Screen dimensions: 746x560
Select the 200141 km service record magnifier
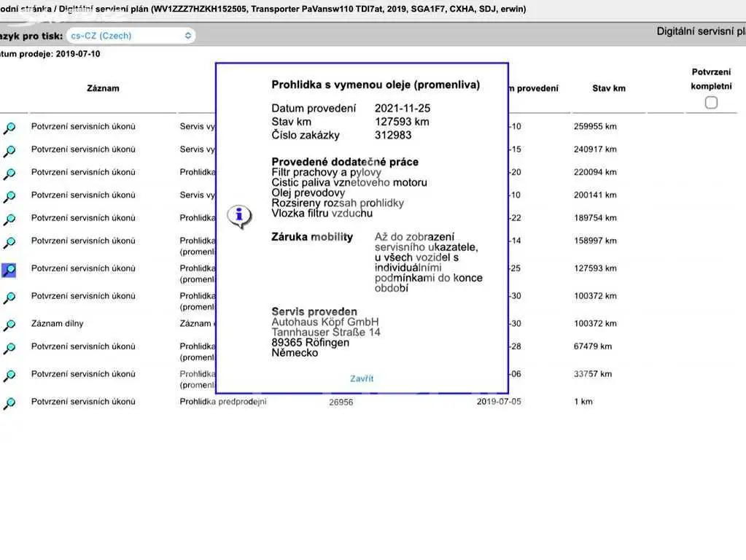(9, 196)
